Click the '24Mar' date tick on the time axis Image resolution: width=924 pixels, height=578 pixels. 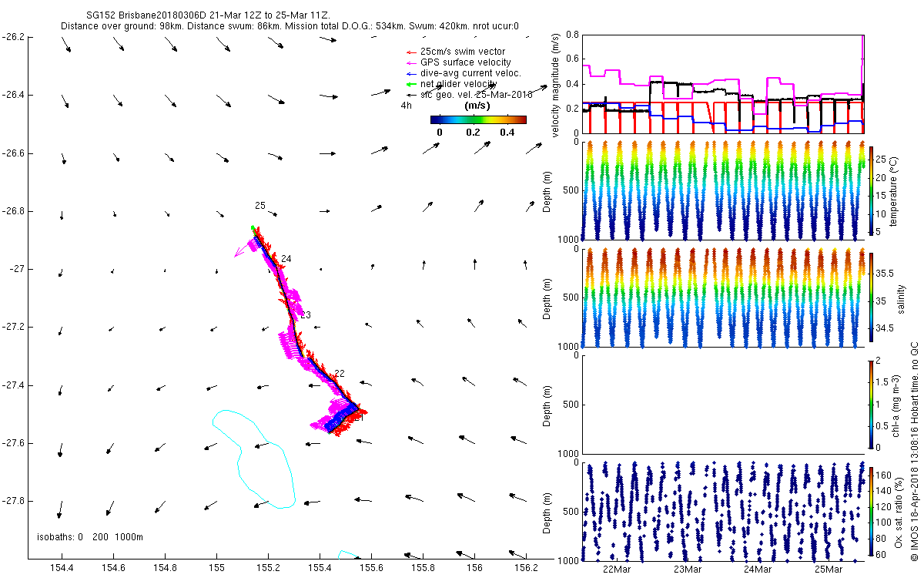tap(758, 570)
